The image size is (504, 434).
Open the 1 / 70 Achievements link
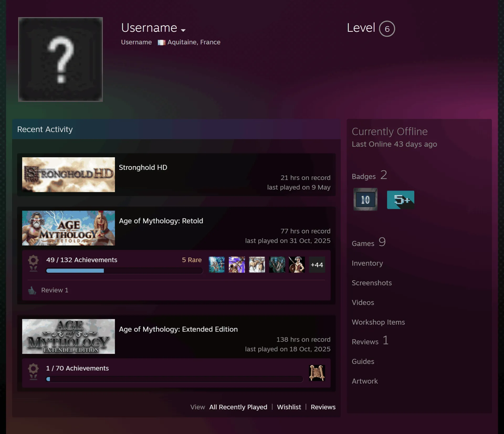[77, 368]
